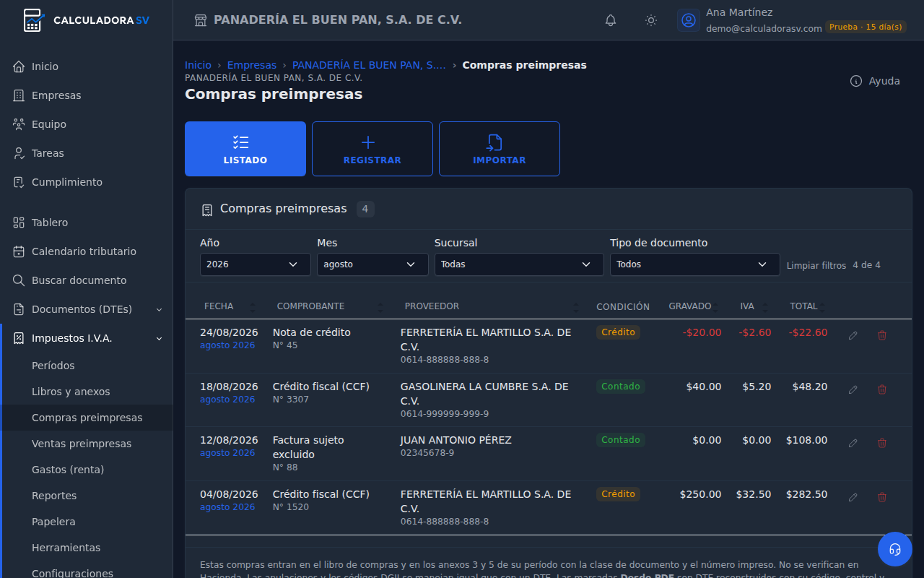Sort the table by Proveedor column
This screenshot has height=578, width=924.
(492, 306)
